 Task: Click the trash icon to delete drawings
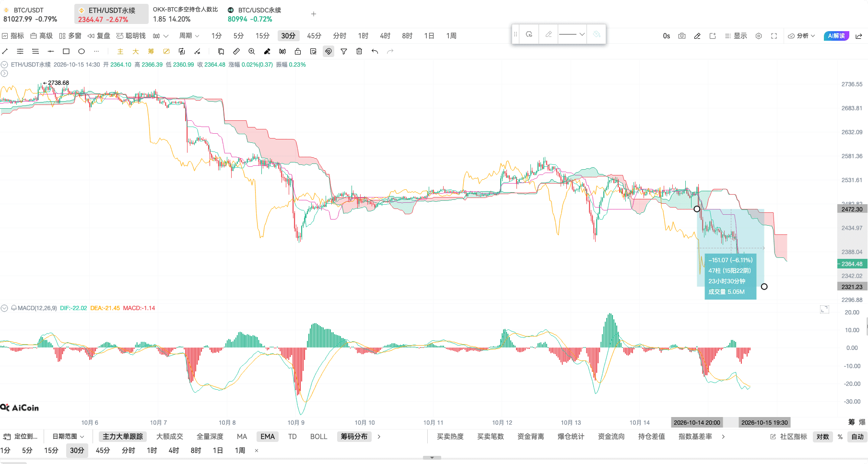pos(359,51)
